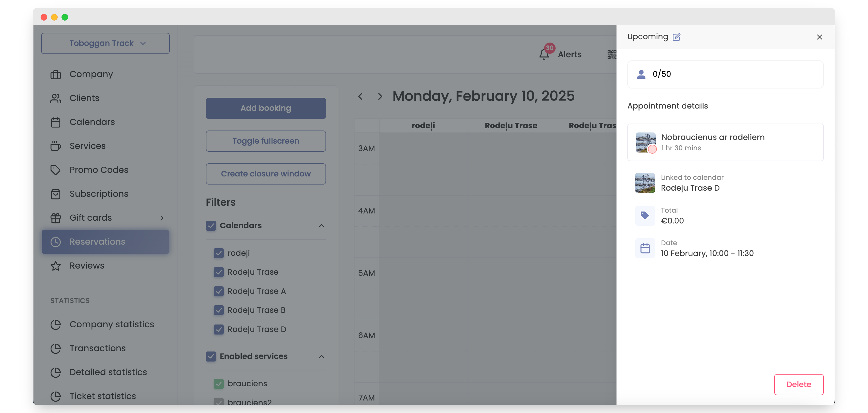The width and height of the screenshot is (868, 413).
Task: Uncheck the rodeļi calendar filter
Action: coord(218,253)
